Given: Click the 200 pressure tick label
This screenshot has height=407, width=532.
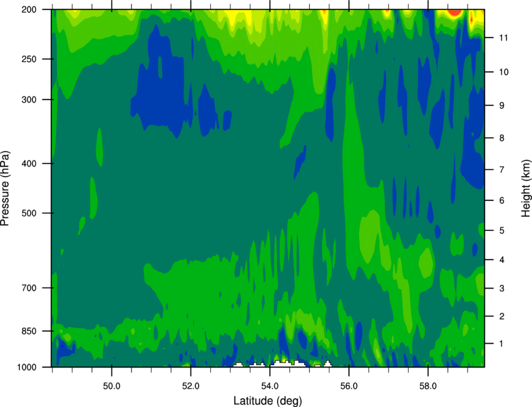Looking at the screenshot, I should (x=29, y=10).
